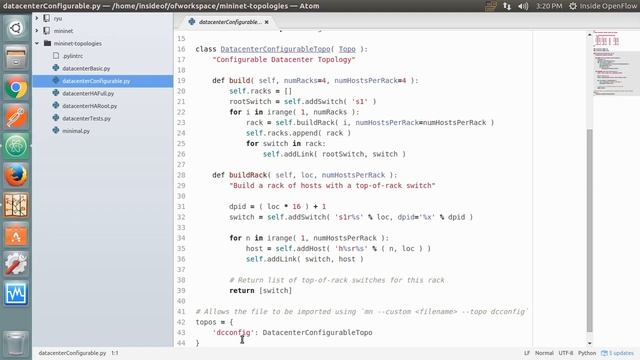Click the Normal indicator in status bar
The height and width of the screenshot is (360, 640).
[x=544, y=353]
